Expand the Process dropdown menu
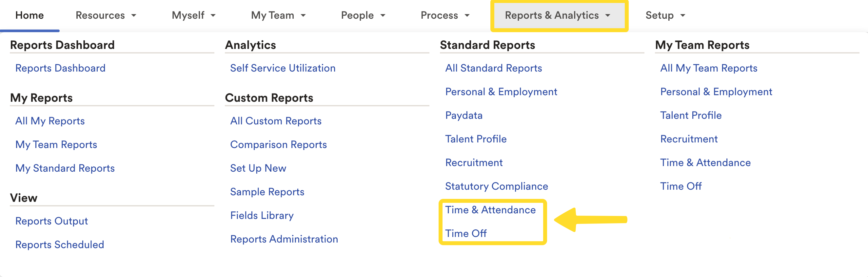The width and height of the screenshot is (868, 277). click(444, 15)
